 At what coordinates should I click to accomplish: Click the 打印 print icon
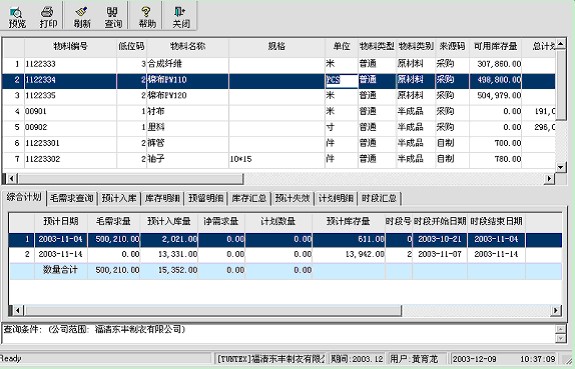[x=48, y=17]
